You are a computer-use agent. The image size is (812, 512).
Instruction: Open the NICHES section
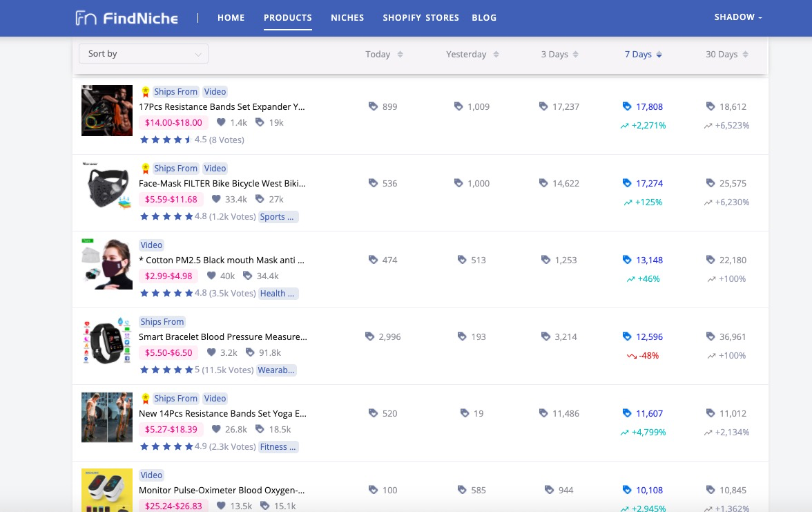pyautogui.click(x=347, y=18)
